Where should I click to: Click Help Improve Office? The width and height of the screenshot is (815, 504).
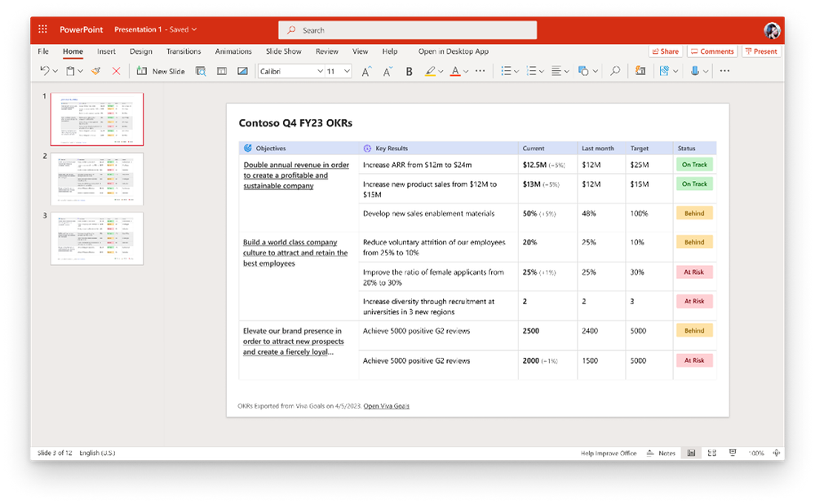point(609,453)
